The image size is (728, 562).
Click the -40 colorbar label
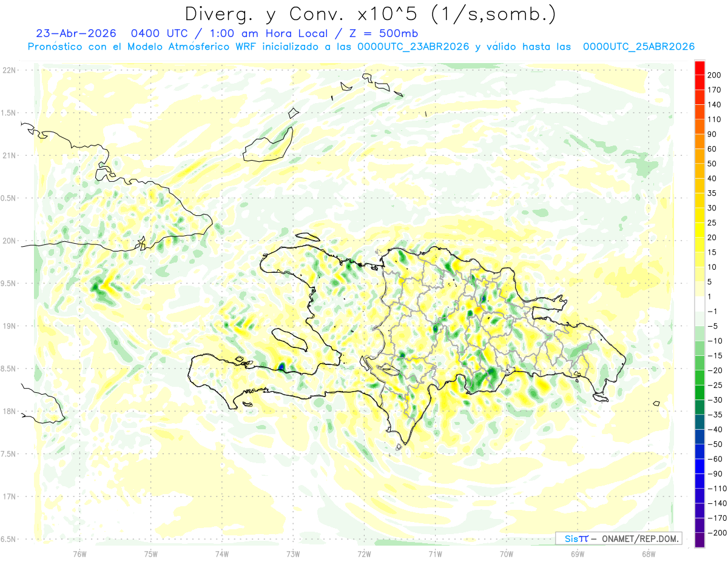pos(713,429)
